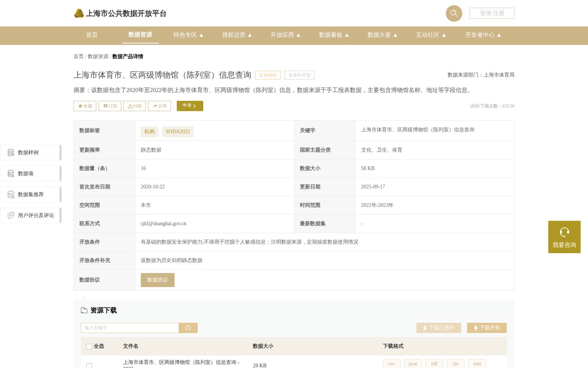Click the 静态数据 update frequency value
This screenshot has height=368, width=588.
coord(151,150)
